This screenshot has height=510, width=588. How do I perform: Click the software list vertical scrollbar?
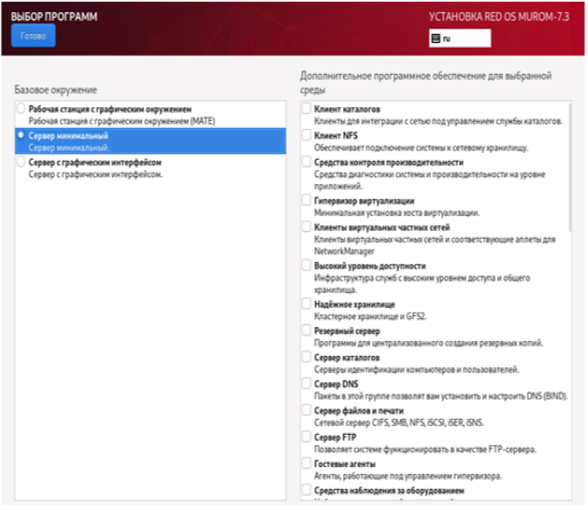pos(570,168)
